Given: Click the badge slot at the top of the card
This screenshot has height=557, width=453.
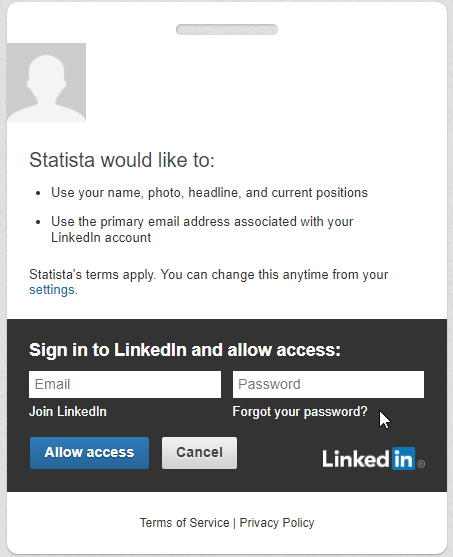Looking at the screenshot, I should tap(227, 29).
